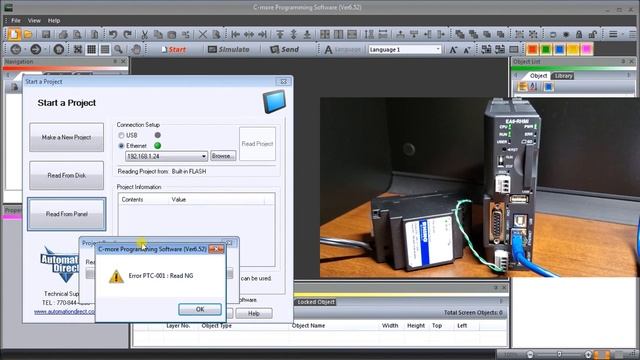Toggle the Grid display icon
Viewport: 640px width, 360px height.
click(91, 49)
